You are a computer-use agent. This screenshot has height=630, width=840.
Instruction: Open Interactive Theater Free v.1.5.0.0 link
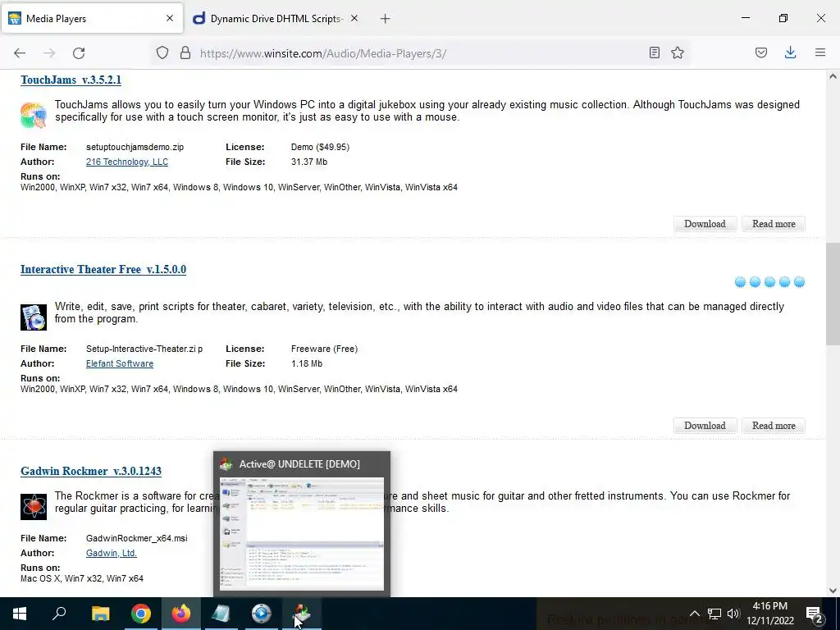(x=103, y=269)
